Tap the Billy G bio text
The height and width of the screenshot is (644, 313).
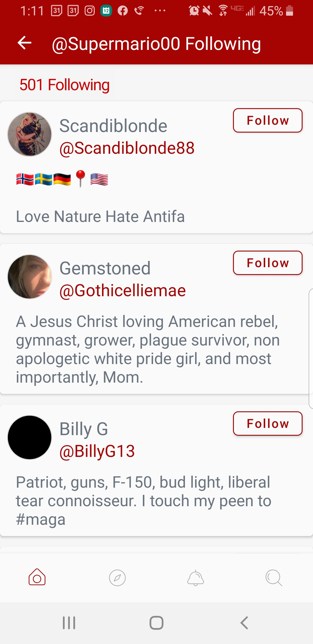[x=143, y=501]
